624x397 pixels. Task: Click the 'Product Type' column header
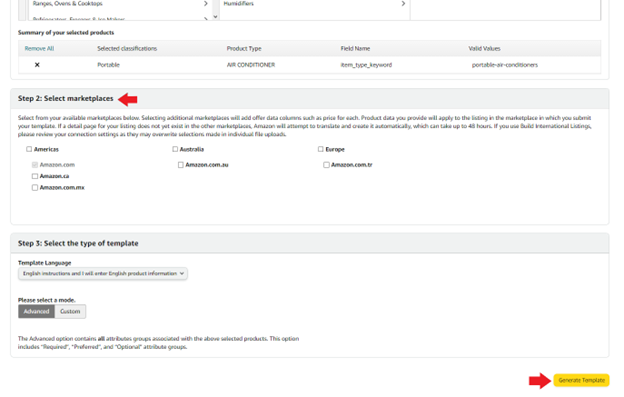click(244, 49)
